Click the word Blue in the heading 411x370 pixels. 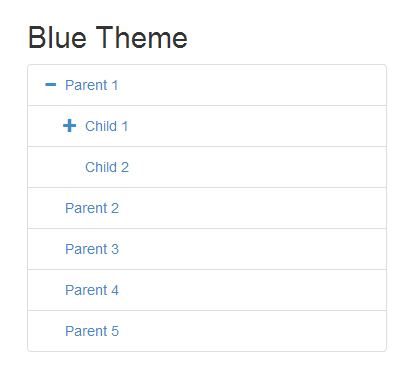point(57,38)
